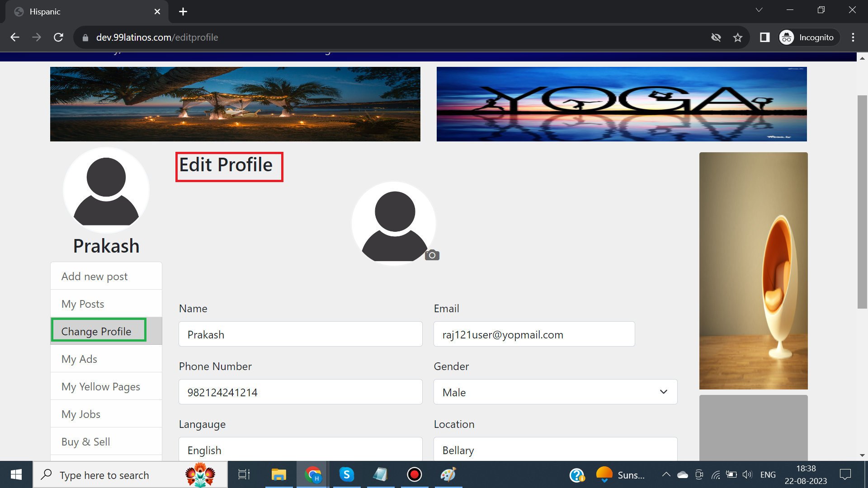Open Skype from the taskbar

point(346,474)
